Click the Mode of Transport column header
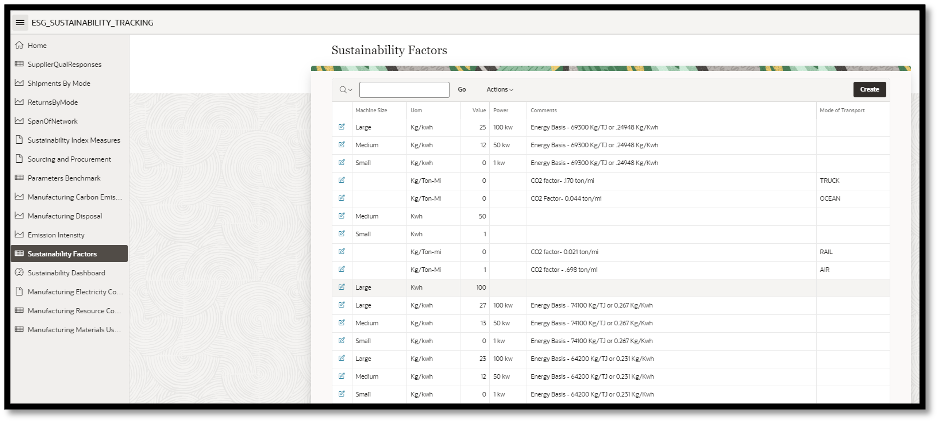Viewport: 939px width, 422px height. (841, 110)
